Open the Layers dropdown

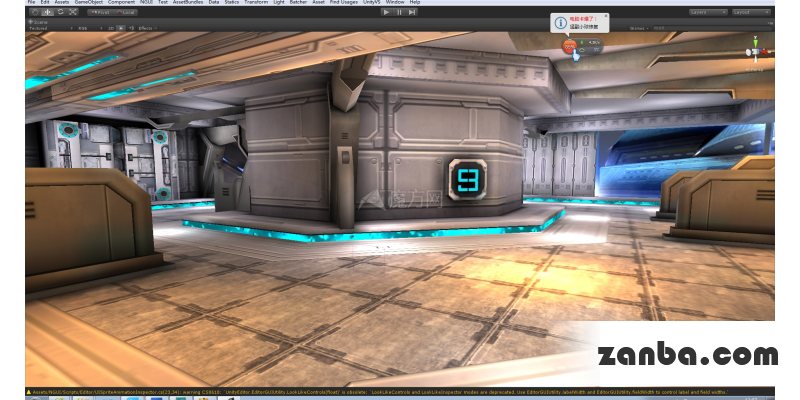pos(708,12)
